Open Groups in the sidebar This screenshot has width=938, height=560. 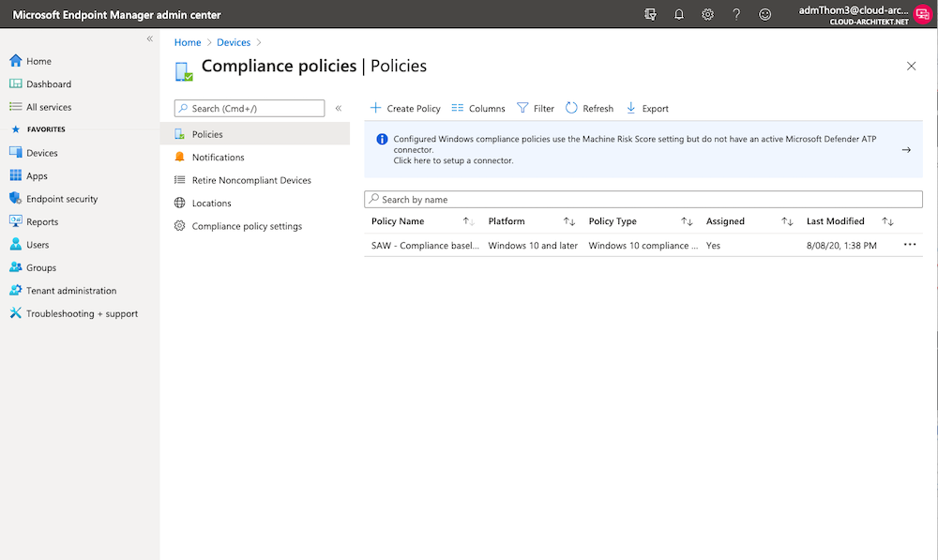click(32, 267)
